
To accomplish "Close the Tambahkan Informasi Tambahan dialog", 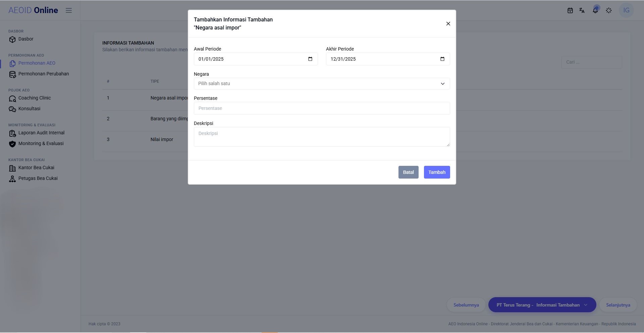I will (448, 24).
